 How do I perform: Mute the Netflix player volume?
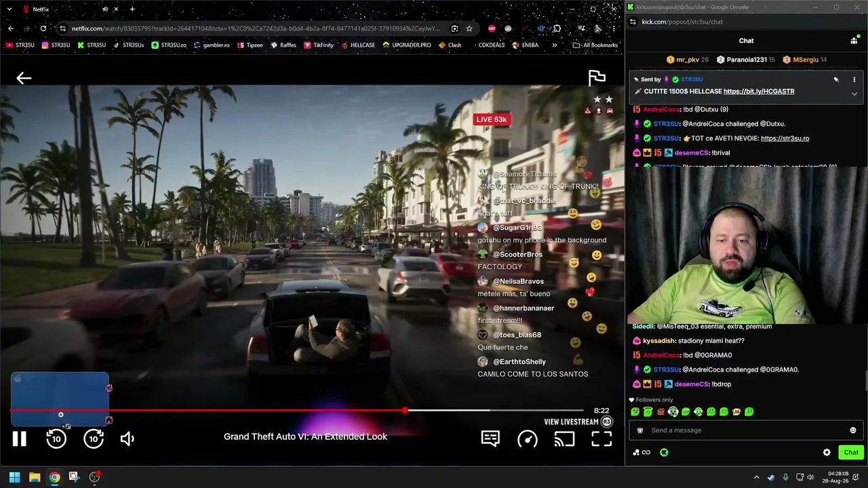coord(127,439)
